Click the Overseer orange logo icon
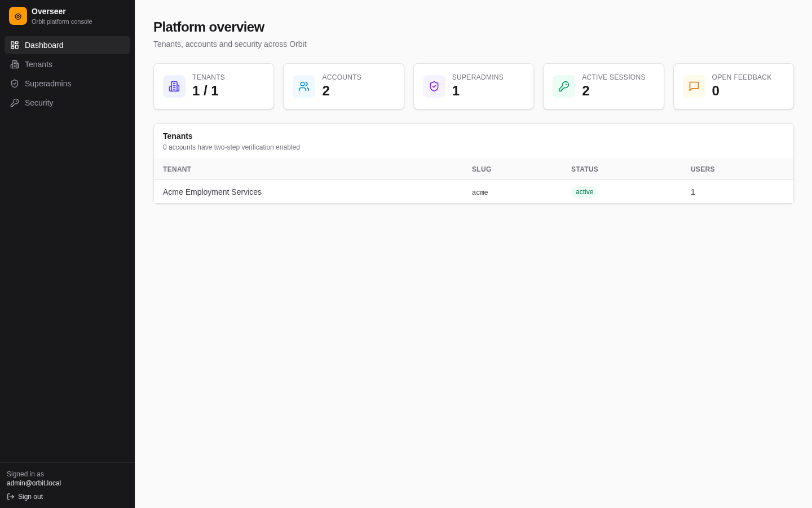The image size is (812, 508). (x=18, y=16)
